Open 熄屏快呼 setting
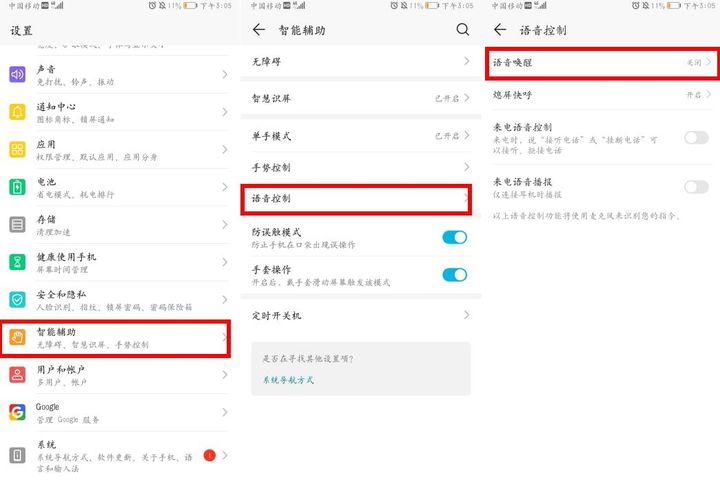 pos(602,95)
